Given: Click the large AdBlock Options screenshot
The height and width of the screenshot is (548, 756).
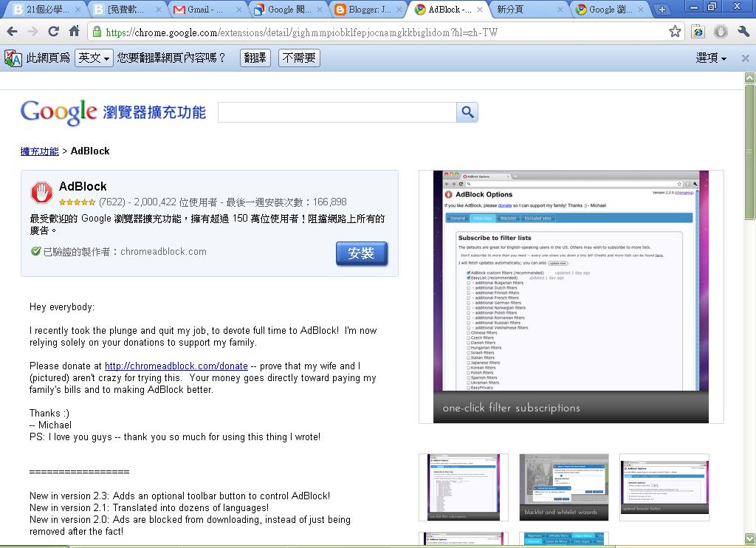Looking at the screenshot, I should pyautogui.click(x=571, y=297).
